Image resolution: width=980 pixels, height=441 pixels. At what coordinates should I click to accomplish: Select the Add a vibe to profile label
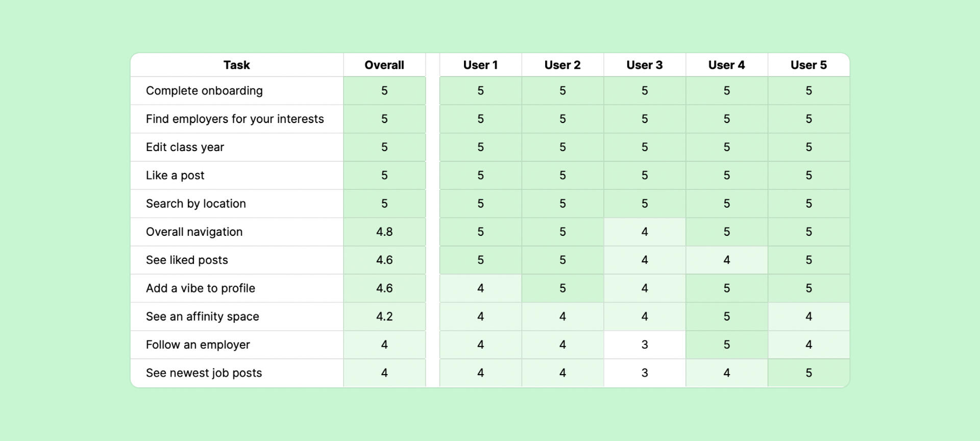coord(201,288)
